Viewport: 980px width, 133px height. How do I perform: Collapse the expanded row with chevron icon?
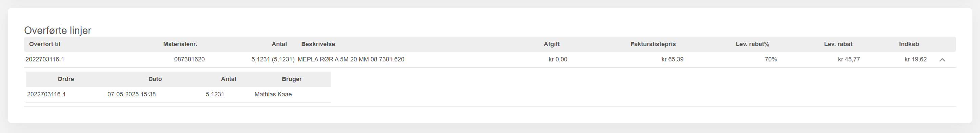[x=942, y=60]
